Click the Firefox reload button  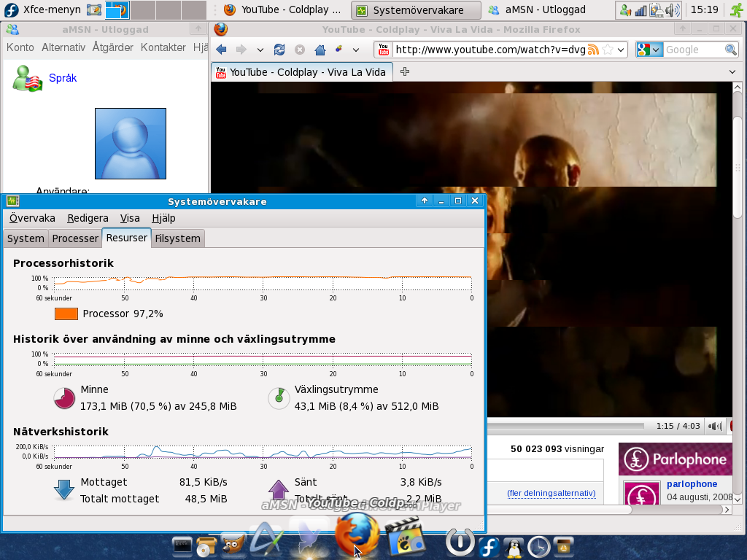coord(279,49)
